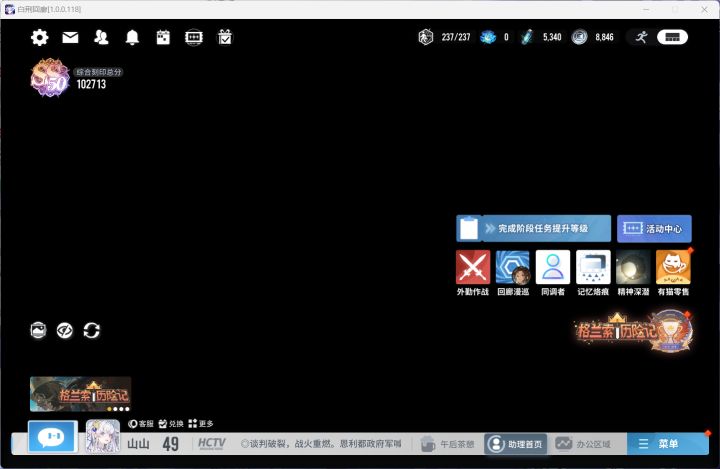Click the coin currency icon beside 8,846
Image resolution: width=720 pixels, height=469 pixels.
tap(579, 37)
